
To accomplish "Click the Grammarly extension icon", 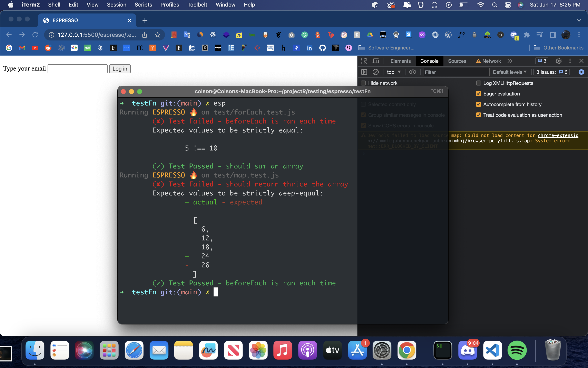I will [304, 35].
